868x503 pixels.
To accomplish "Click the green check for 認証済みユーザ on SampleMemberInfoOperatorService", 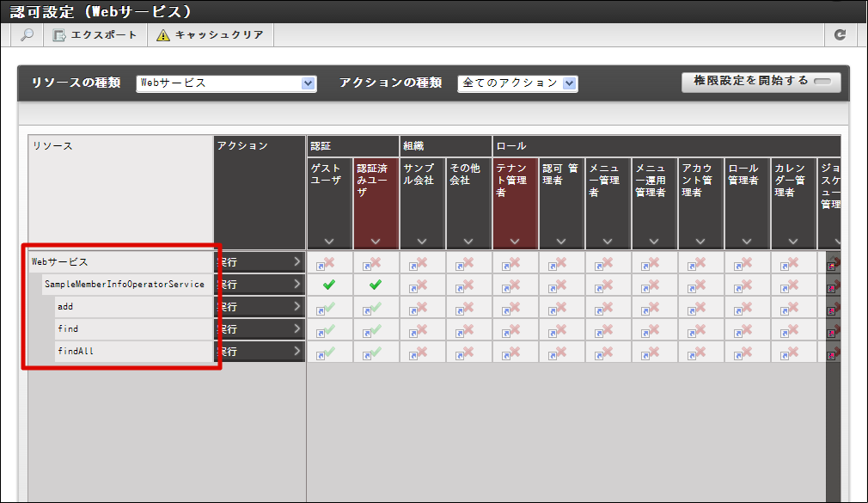I will tap(376, 284).
